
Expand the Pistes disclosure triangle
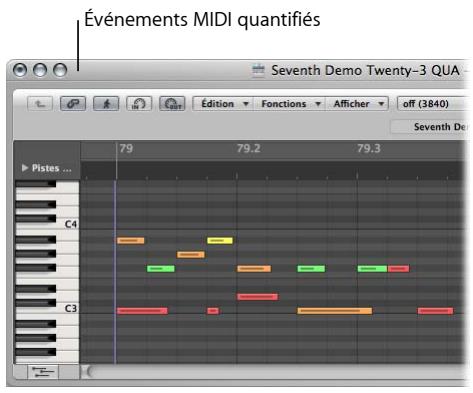point(24,168)
